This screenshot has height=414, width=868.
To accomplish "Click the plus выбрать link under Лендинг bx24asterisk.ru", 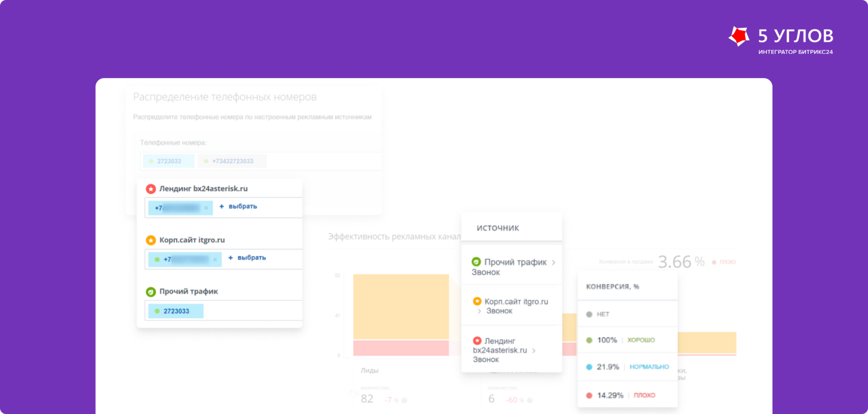I will coord(238,206).
